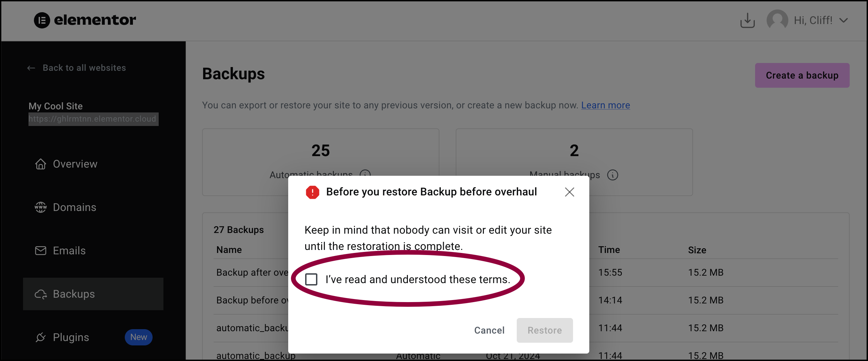Click the Emails envelope icon
Viewport: 868px width, 361px height.
click(x=41, y=251)
